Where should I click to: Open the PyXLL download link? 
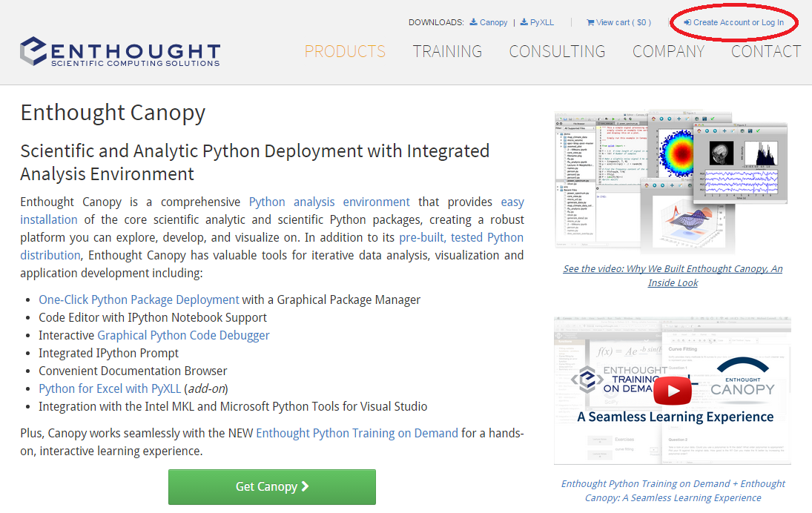coord(541,22)
